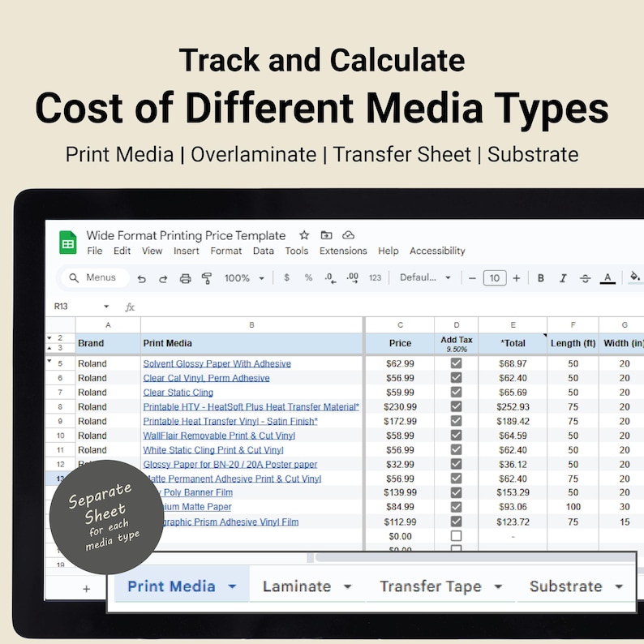Image resolution: width=644 pixels, height=644 pixels.
Task: Toggle italic formatting
Action: tap(563, 278)
